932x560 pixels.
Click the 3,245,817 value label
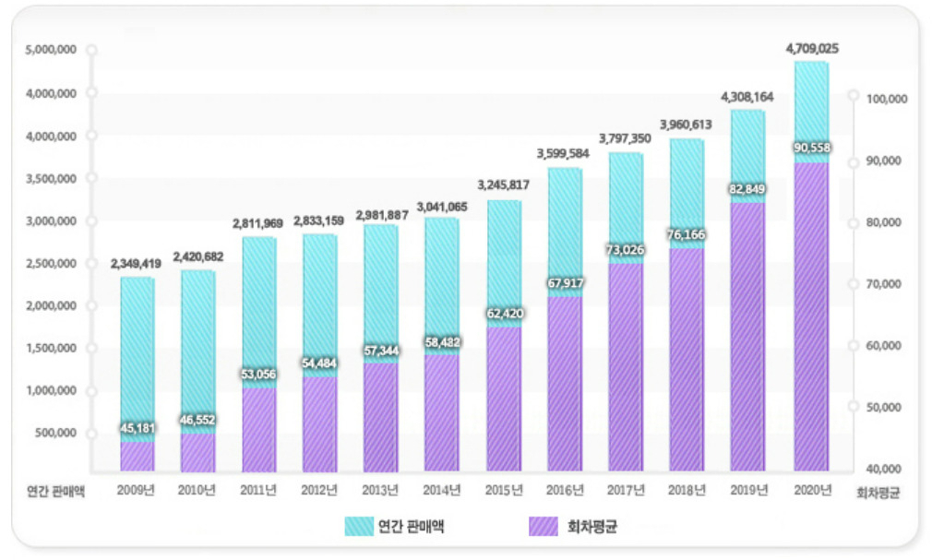coord(504,185)
